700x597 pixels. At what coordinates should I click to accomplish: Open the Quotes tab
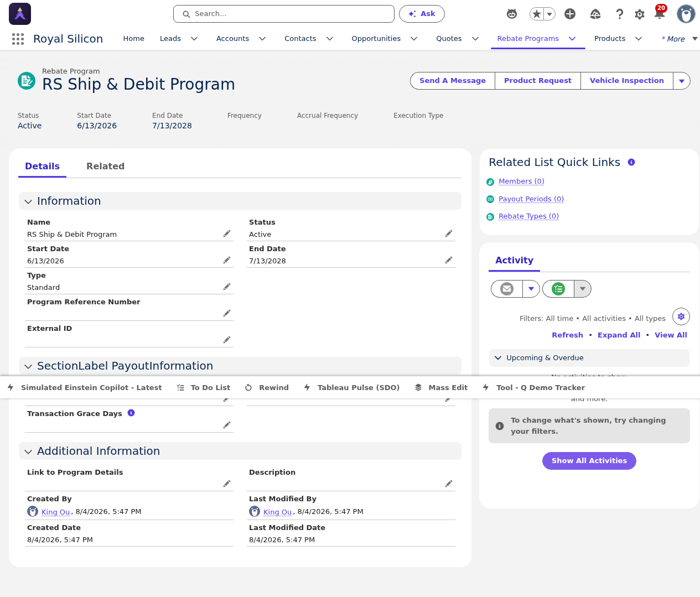[x=449, y=39]
